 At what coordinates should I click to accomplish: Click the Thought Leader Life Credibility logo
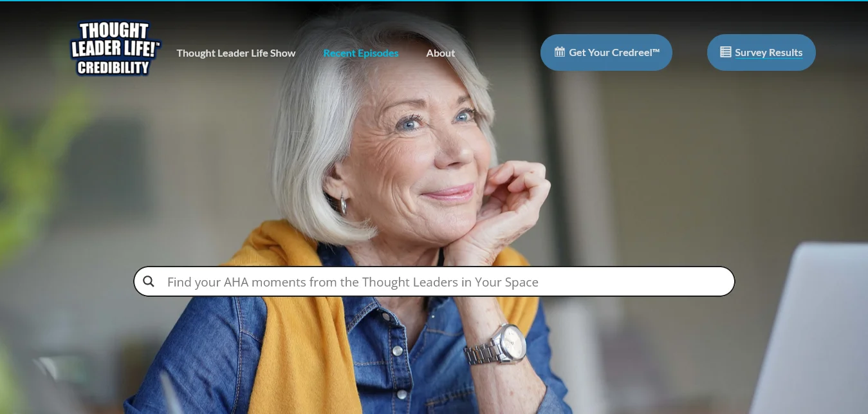[115, 49]
